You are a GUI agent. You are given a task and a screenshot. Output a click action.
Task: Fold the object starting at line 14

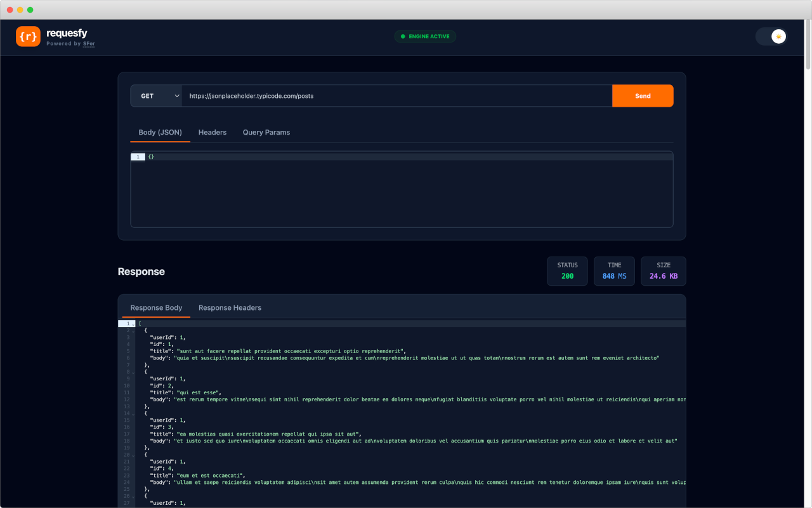pyautogui.click(x=133, y=413)
